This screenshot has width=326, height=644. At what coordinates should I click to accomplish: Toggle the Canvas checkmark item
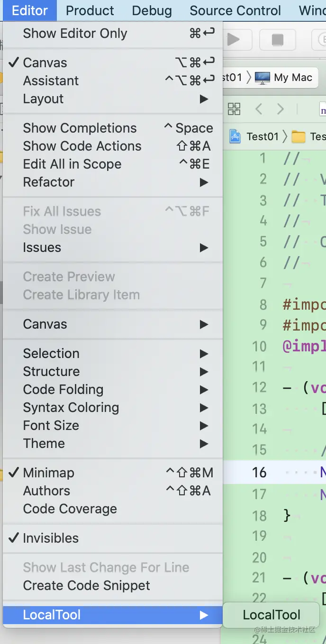(45, 63)
